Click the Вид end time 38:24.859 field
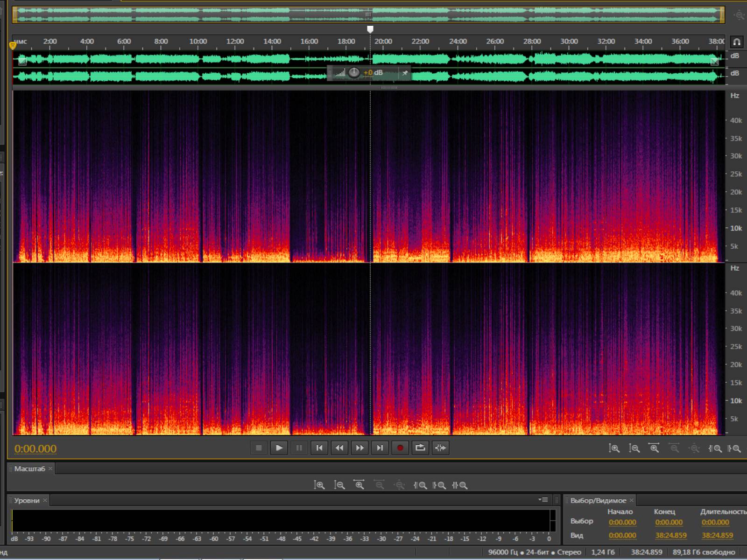 670,536
